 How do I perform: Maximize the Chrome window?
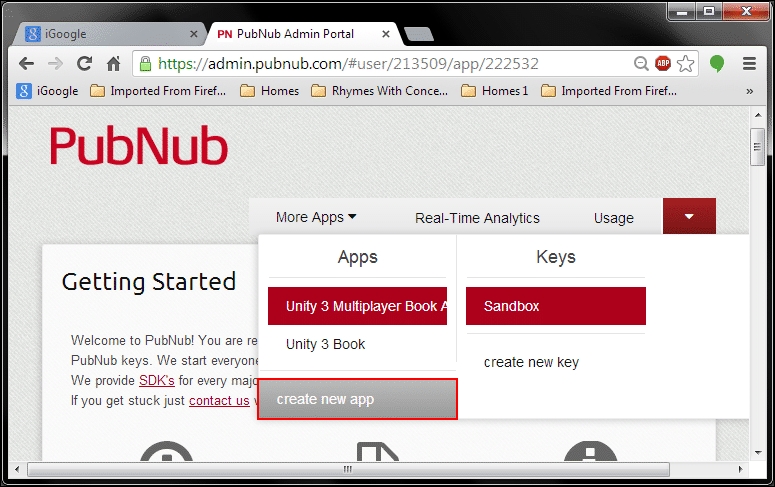[x=709, y=11]
